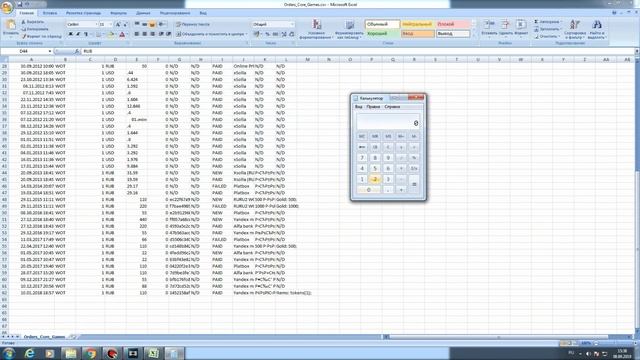Open the Office button menu
The image size is (640, 360).
[x=6, y=8]
